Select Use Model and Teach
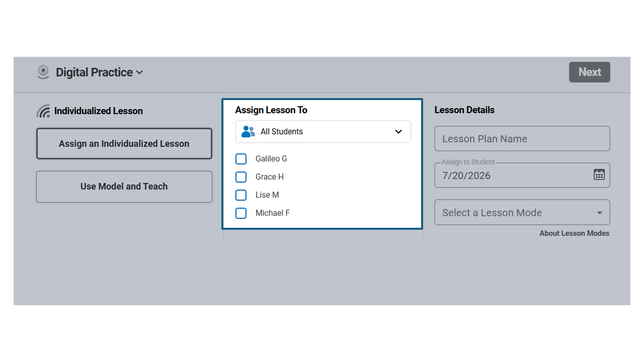Image resolution: width=644 pixels, height=362 pixels. coord(124,187)
